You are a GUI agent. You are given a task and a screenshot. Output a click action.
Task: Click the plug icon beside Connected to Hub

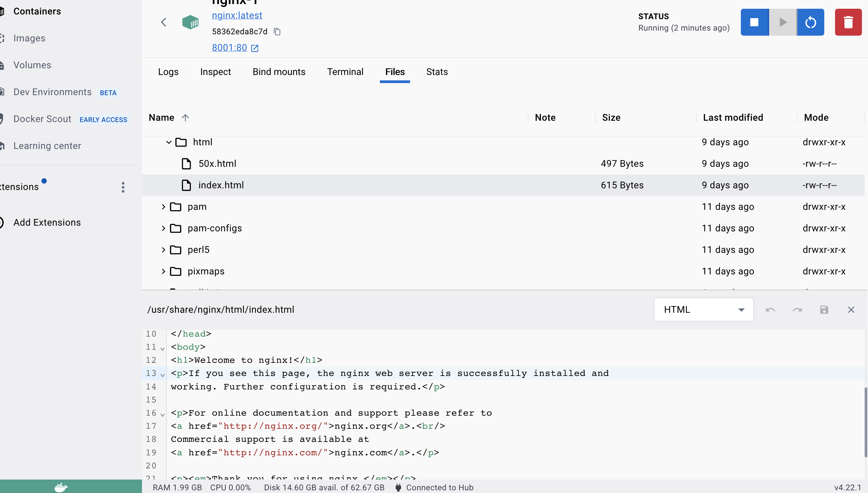pyautogui.click(x=398, y=488)
